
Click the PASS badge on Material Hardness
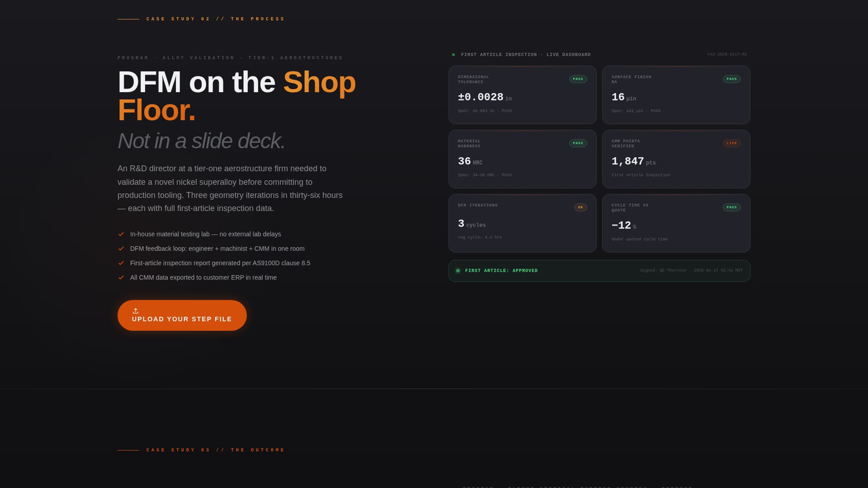578,143
